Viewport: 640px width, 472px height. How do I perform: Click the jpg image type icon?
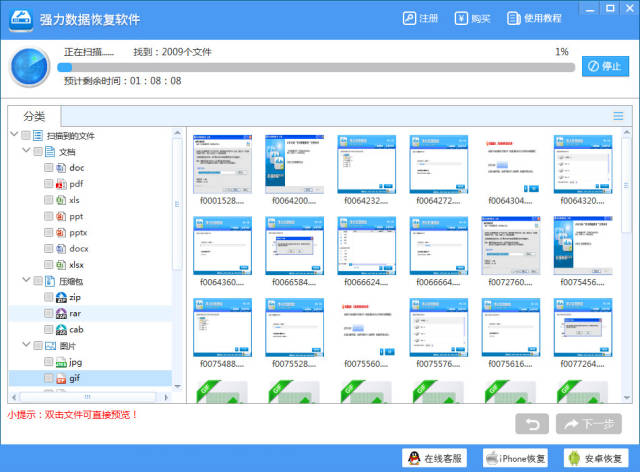61,362
